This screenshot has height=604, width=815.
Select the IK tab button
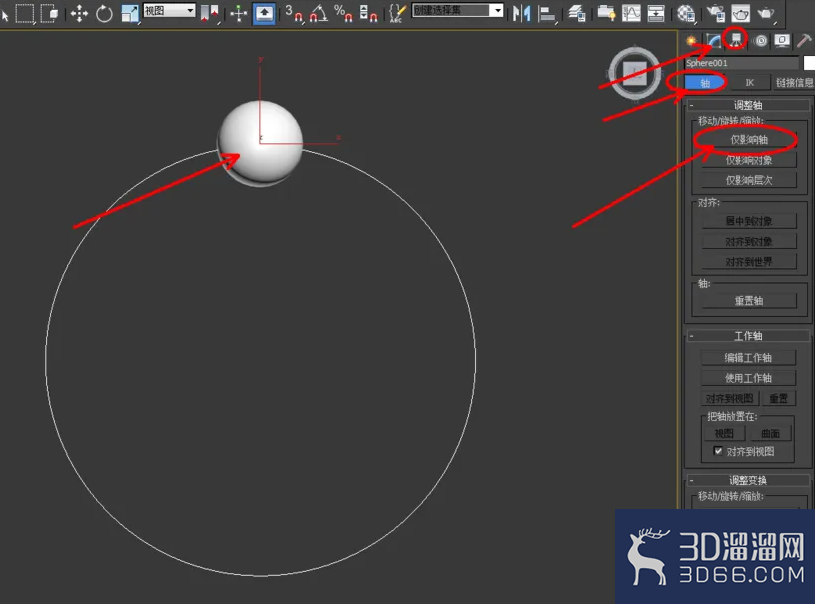coord(750,83)
